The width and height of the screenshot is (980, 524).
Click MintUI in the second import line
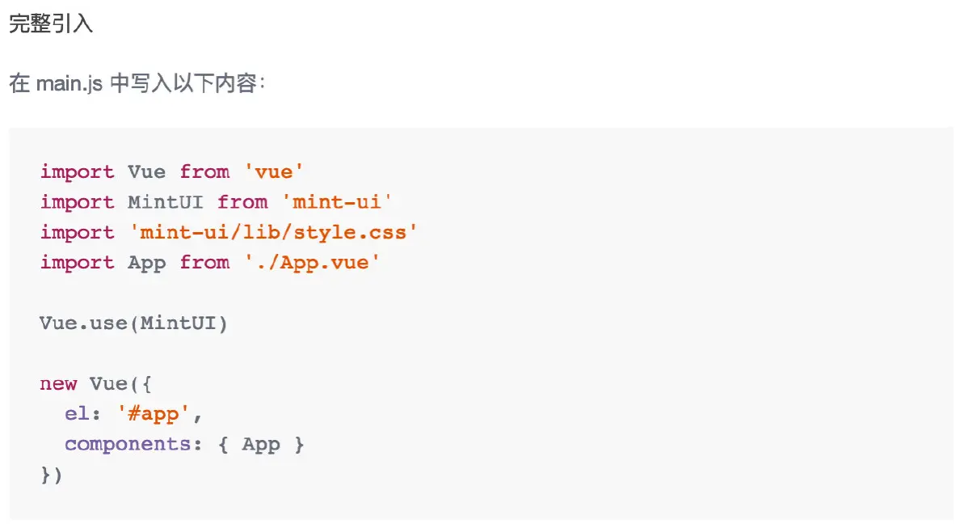165,202
